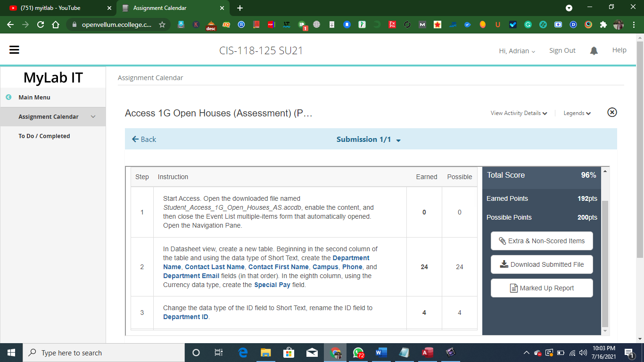The image size is (644, 362).
Task: Open the Chrome extensions puzzle icon
Action: [603, 25]
